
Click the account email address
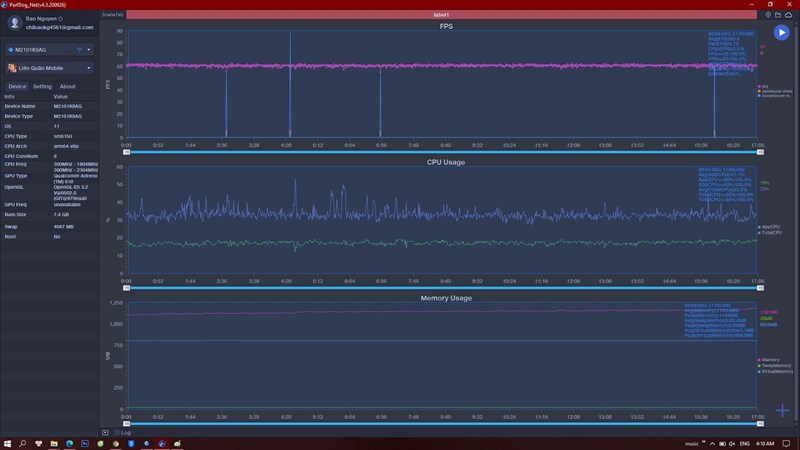pos(59,28)
